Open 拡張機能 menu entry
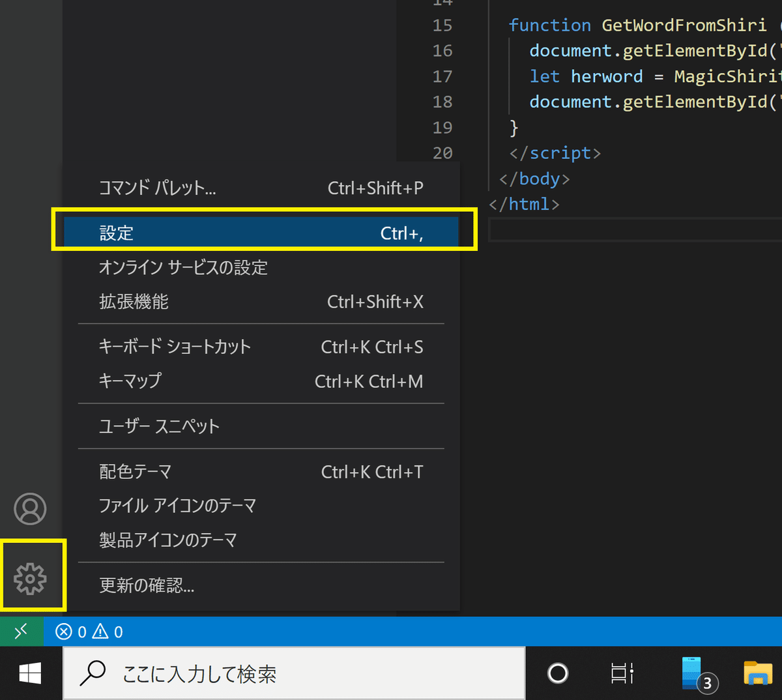The height and width of the screenshot is (700, 782). [x=261, y=302]
